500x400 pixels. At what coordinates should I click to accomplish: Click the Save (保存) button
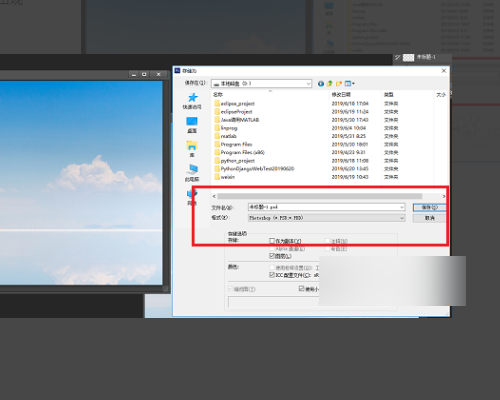tap(429, 207)
